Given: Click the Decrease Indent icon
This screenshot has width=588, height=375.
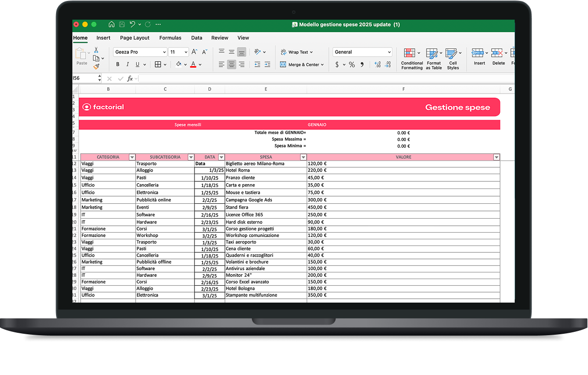Looking at the screenshot, I should [x=257, y=64].
